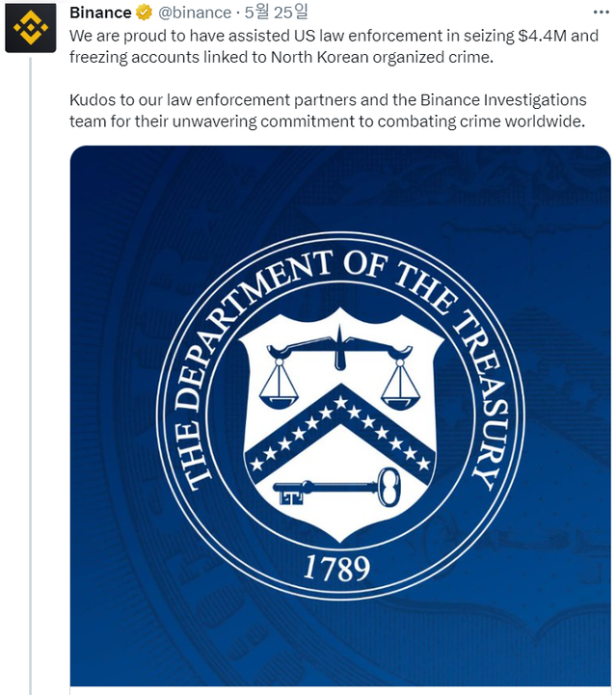Click the gold verified badge beside Binance
This screenshot has height=695, width=616.
click(145, 13)
